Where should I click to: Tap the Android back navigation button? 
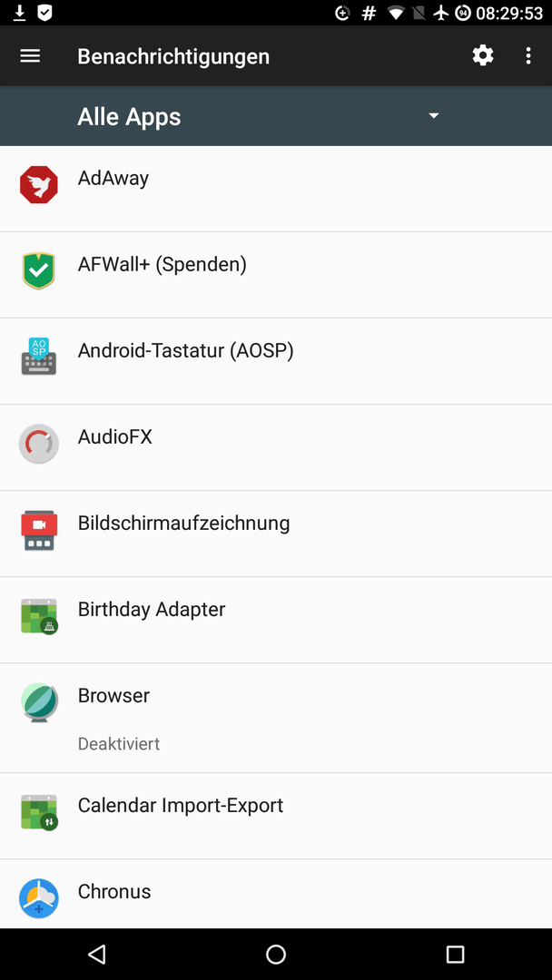(96, 954)
